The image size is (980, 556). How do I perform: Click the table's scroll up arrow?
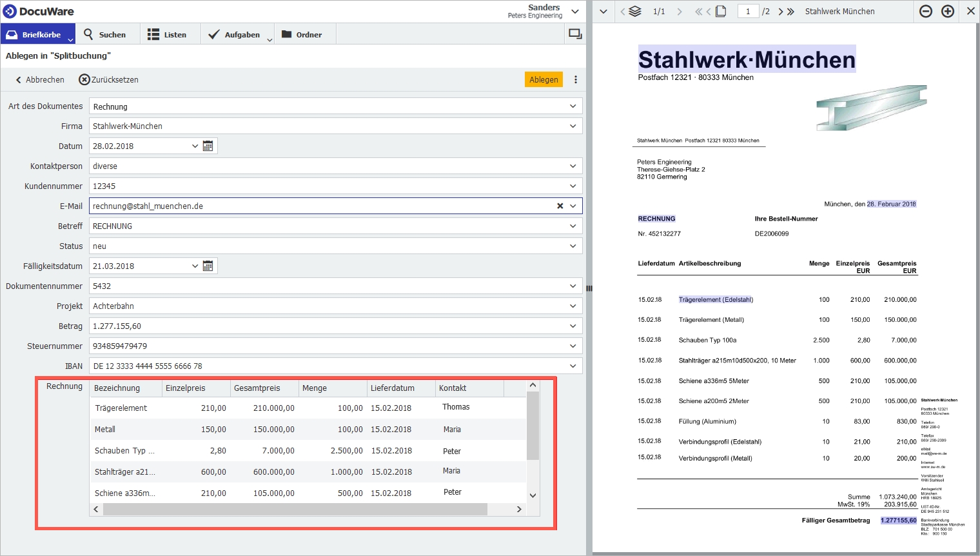click(x=533, y=386)
